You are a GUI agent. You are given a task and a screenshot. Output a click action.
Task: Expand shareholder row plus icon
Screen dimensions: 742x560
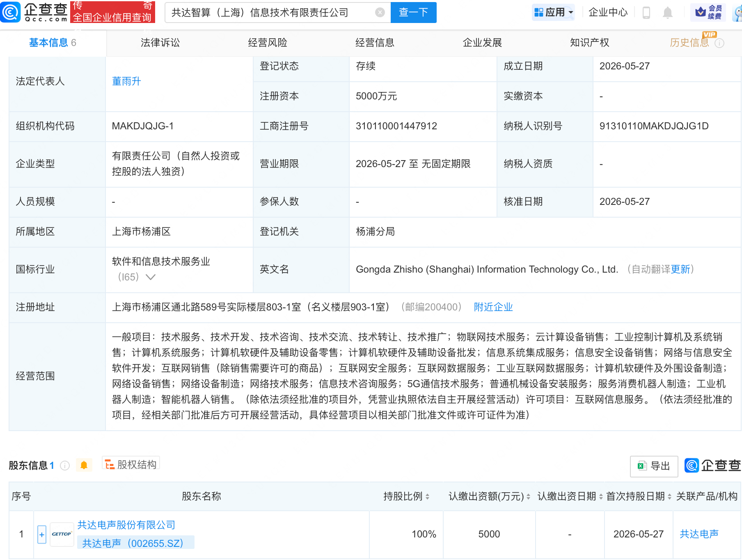click(42, 535)
